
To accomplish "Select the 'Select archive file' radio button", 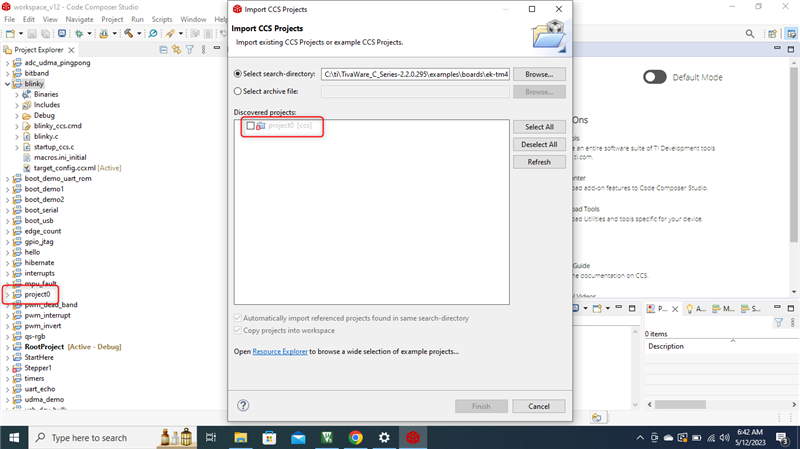I will pos(237,91).
